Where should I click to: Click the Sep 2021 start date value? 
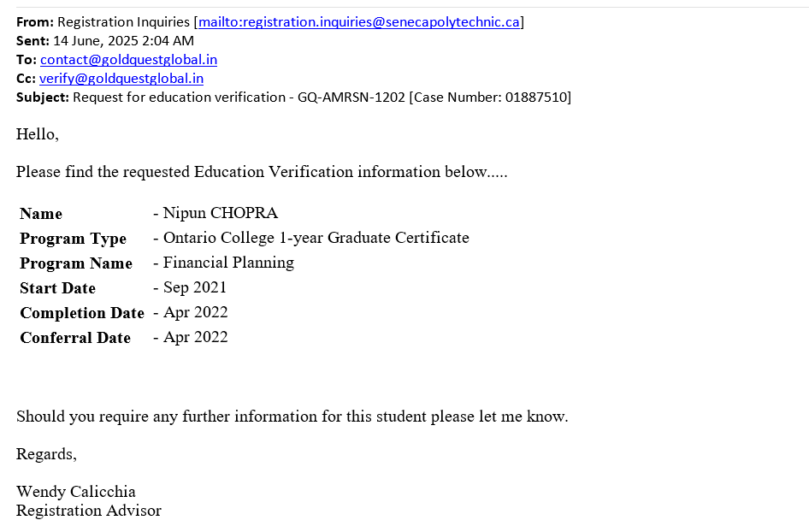click(195, 287)
